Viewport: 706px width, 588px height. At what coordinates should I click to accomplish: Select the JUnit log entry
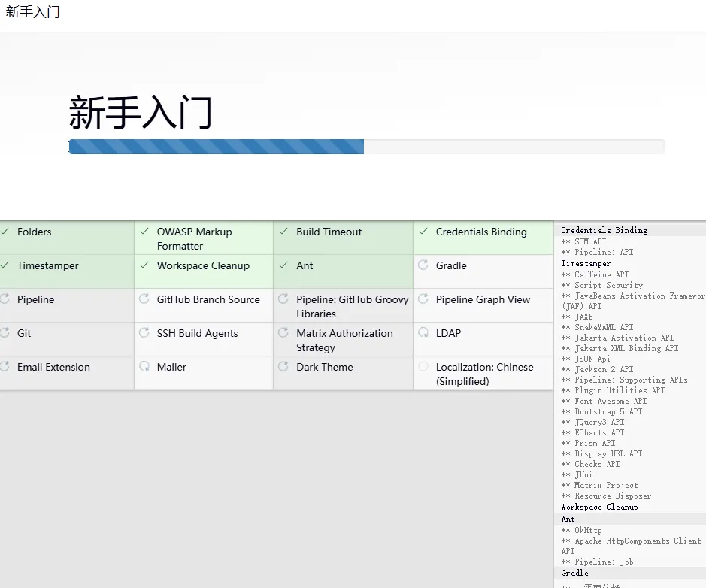[x=579, y=474]
